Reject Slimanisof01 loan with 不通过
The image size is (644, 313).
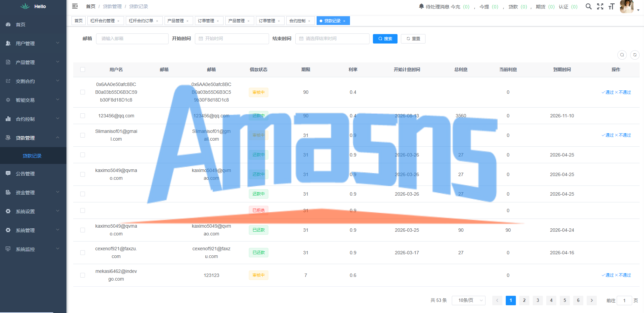click(623, 135)
